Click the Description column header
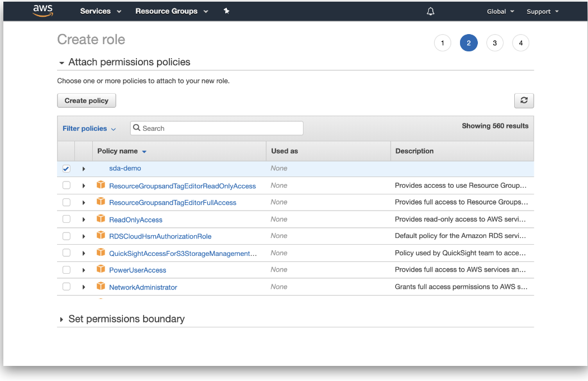Image resolution: width=588 pixels, height=381 pixels. click(x=414, y=151)
